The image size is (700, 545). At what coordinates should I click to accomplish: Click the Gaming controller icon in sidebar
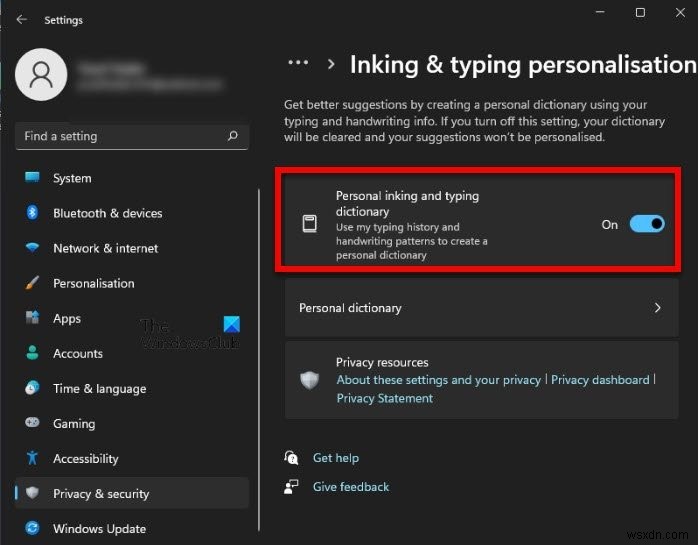tap(32, 422)
